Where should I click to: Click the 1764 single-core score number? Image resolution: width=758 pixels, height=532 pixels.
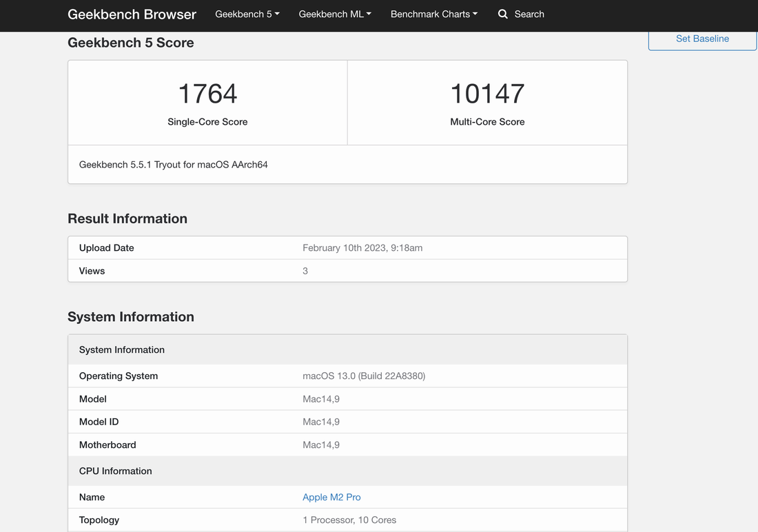coord(207,94)
